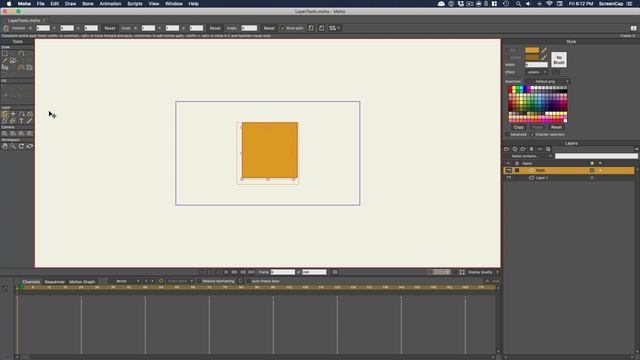Open the Bone menu
640x360 pixels.
point(88,4)
